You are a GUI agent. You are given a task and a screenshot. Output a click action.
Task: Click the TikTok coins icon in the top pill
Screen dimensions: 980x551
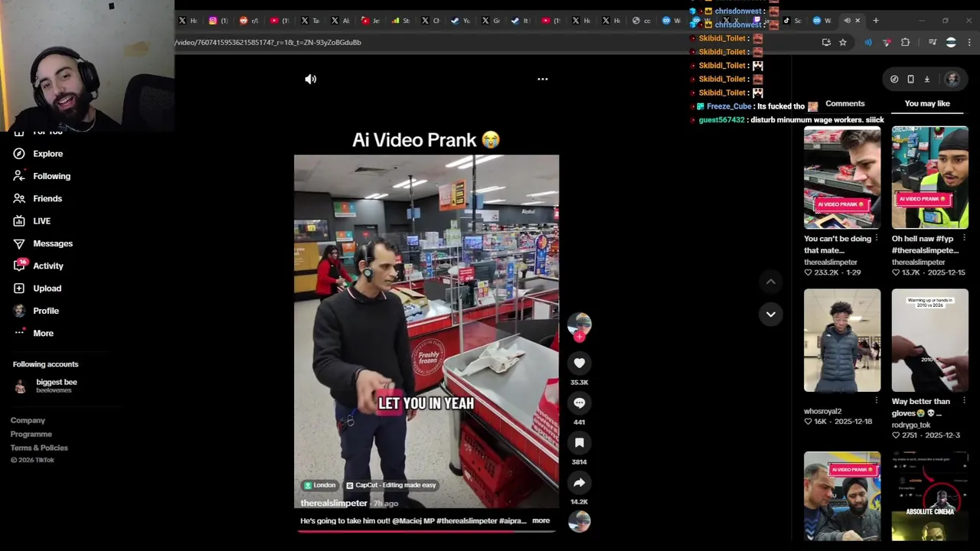tap(894, 79)
